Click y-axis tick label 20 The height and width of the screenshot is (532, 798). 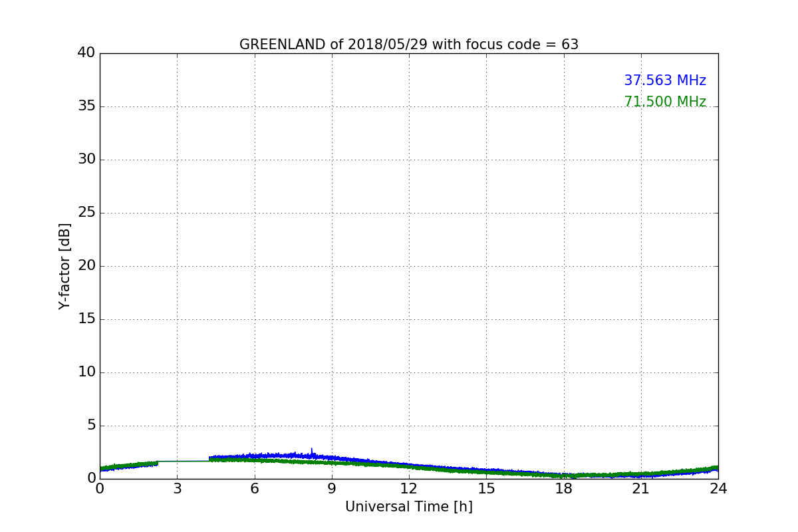[x=86, y=265]
